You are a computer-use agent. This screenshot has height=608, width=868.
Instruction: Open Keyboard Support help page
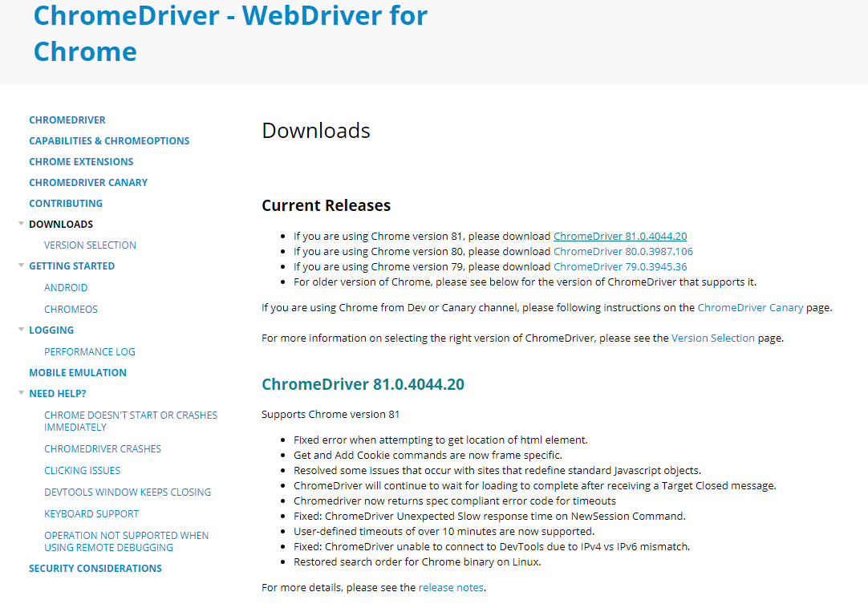pos(91,514)
